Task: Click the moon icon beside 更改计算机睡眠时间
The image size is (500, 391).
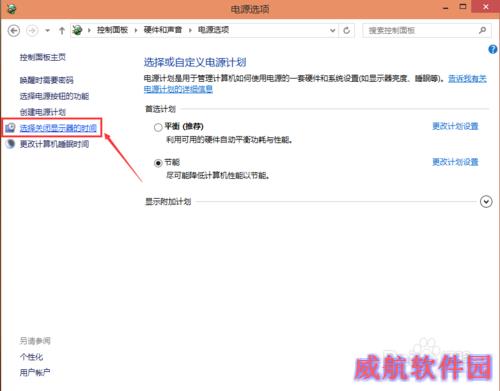Action: [10, 144]
